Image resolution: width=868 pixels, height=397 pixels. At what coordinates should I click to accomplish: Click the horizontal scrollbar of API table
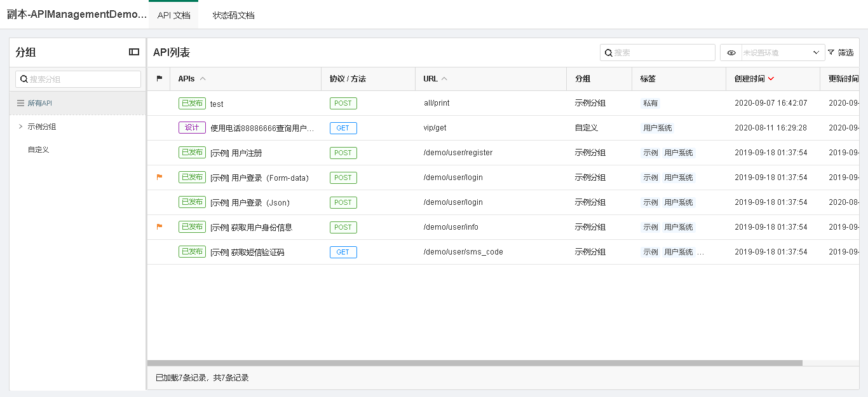pyautogui.click(x=474, y=363)
